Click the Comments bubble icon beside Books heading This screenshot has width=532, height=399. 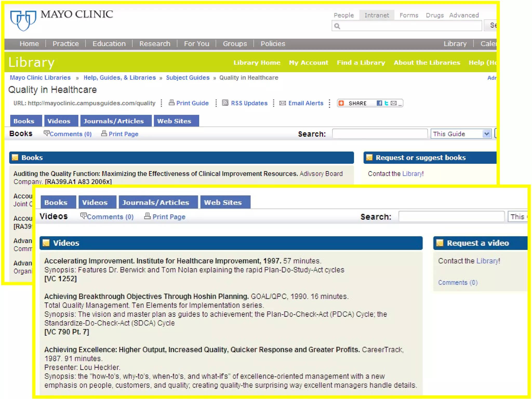coord(46,133)
